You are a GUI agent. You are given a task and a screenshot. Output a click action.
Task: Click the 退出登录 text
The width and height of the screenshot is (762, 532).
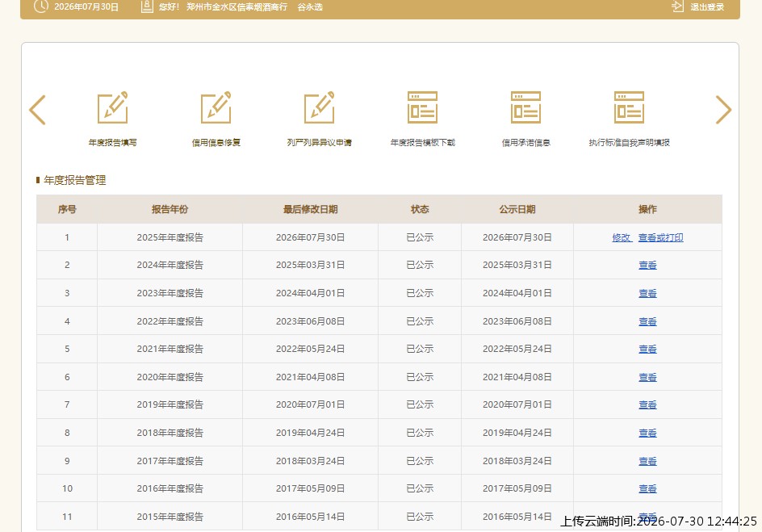tap(707, 6)
